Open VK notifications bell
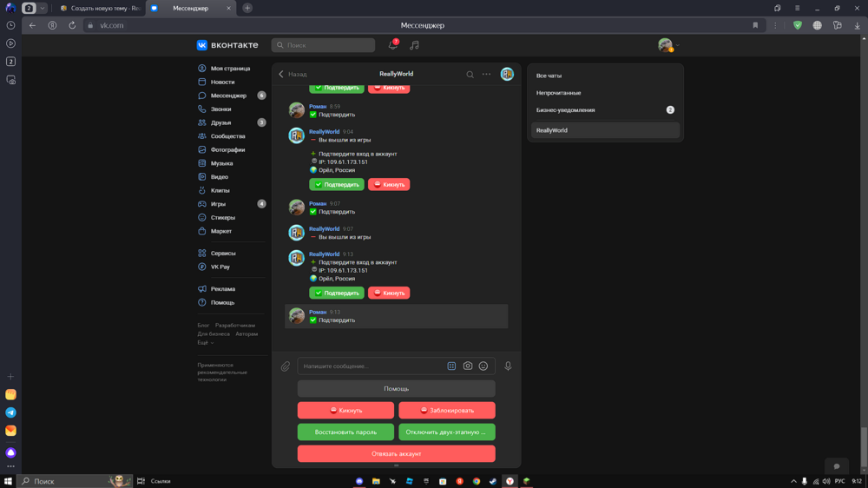This screenshot has height=488, width=868. [x=393, y=45]
